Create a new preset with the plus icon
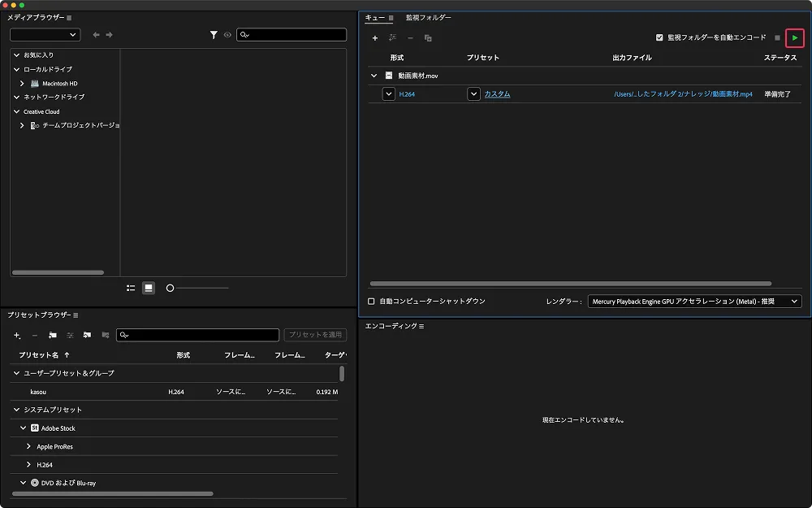Viewport: 812px width, 508px height. [x=17, y=335]
